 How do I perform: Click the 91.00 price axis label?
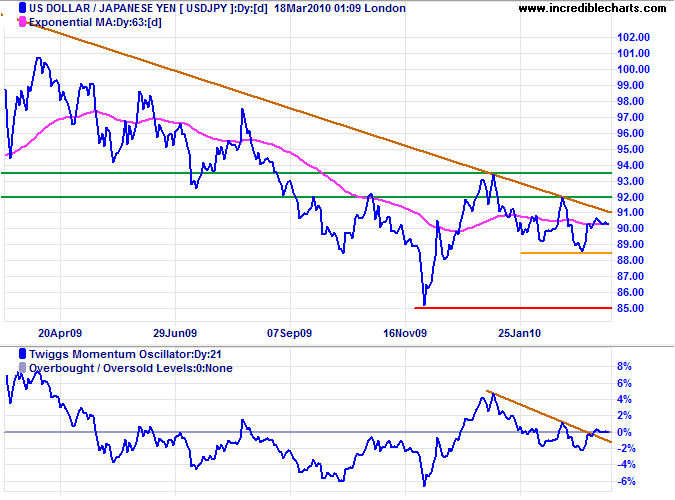pyautogui.click(x=630, y=212)
